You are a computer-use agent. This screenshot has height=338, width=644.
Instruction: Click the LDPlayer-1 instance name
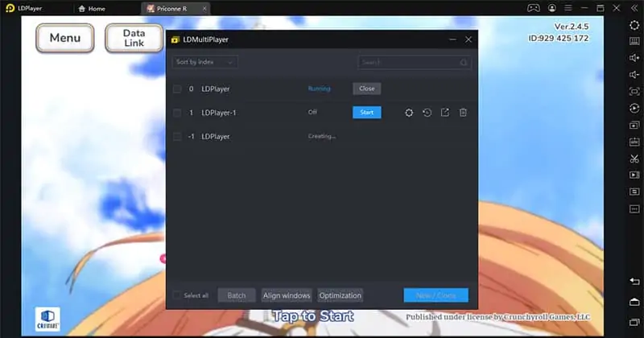[x=219, y=113]
